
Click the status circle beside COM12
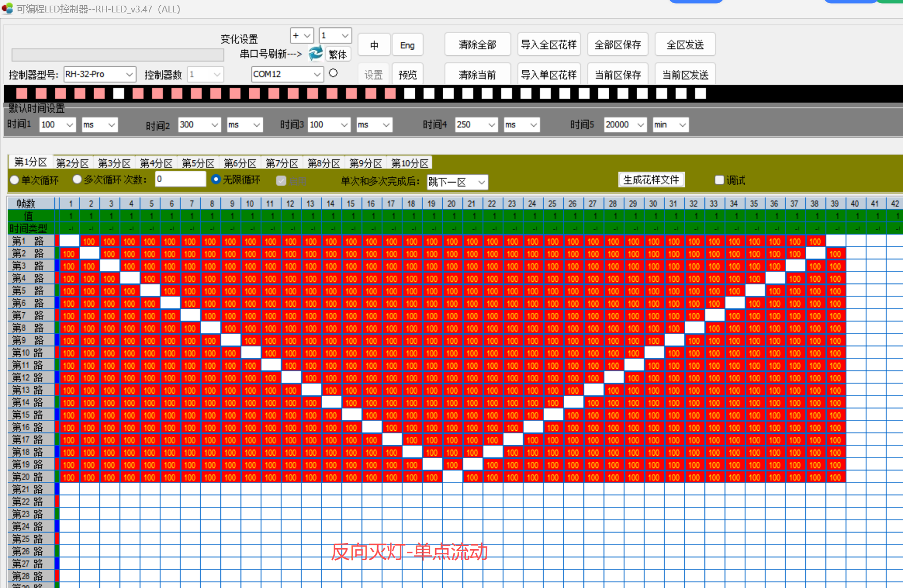pos(333,73)
